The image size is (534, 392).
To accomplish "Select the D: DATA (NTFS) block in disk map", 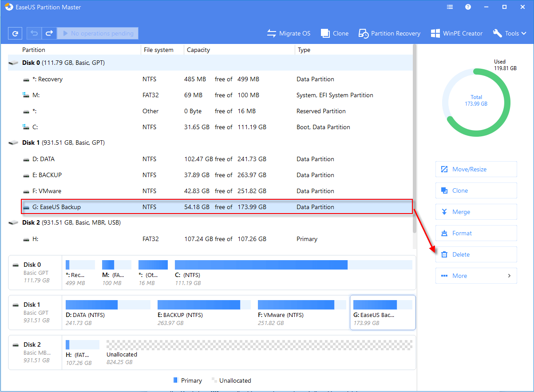I will [108, 313].
